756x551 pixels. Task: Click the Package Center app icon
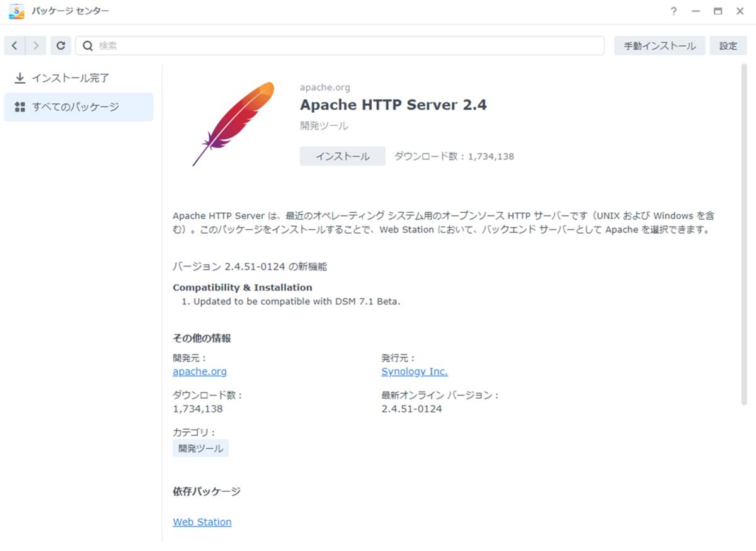(16, 11)
